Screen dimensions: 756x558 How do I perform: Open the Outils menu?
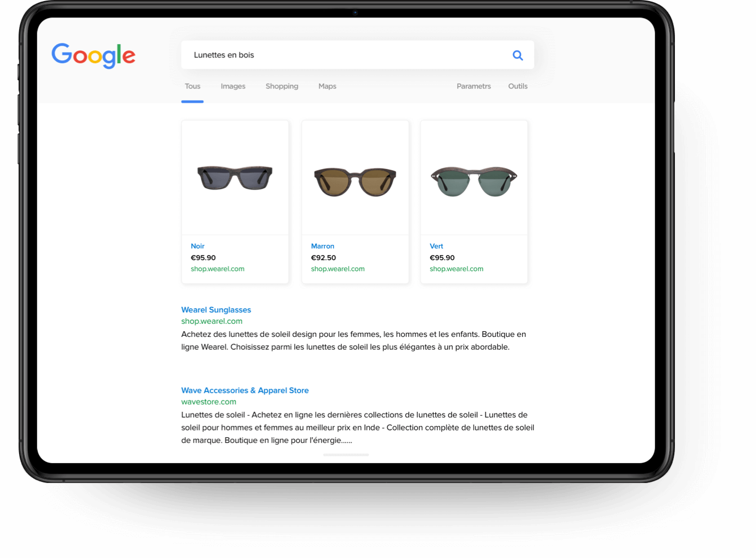518,86
